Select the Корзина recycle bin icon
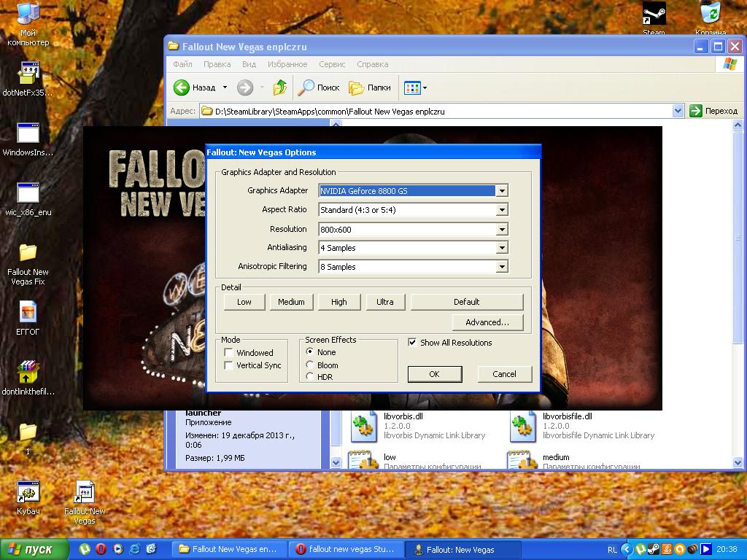 711,13
